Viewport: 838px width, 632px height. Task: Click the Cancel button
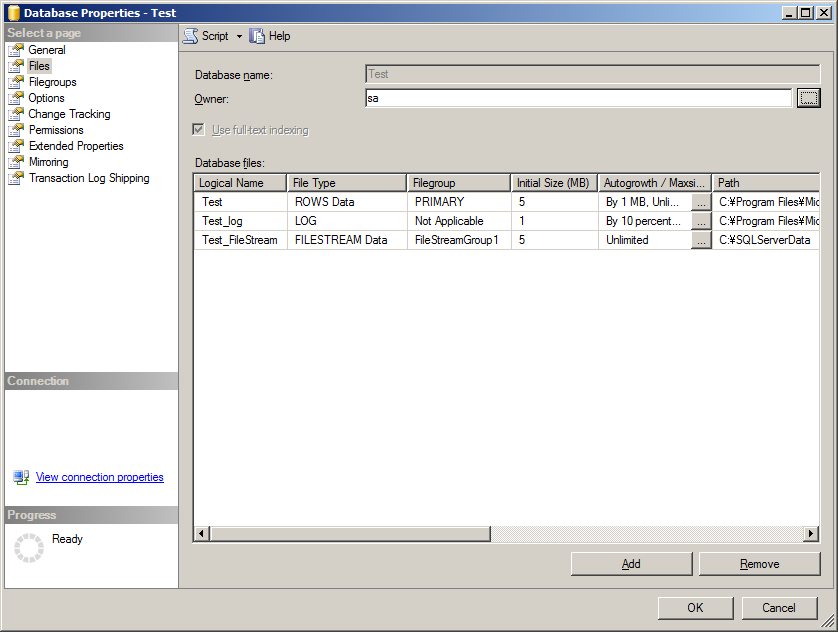[779, 607]
